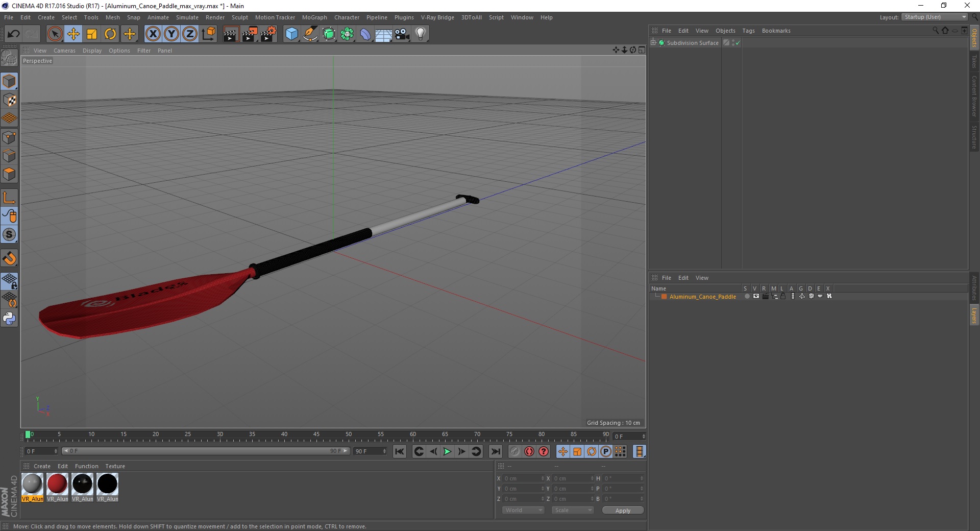
Task: Toggle Autokeying button
Action: click(529, 451)
